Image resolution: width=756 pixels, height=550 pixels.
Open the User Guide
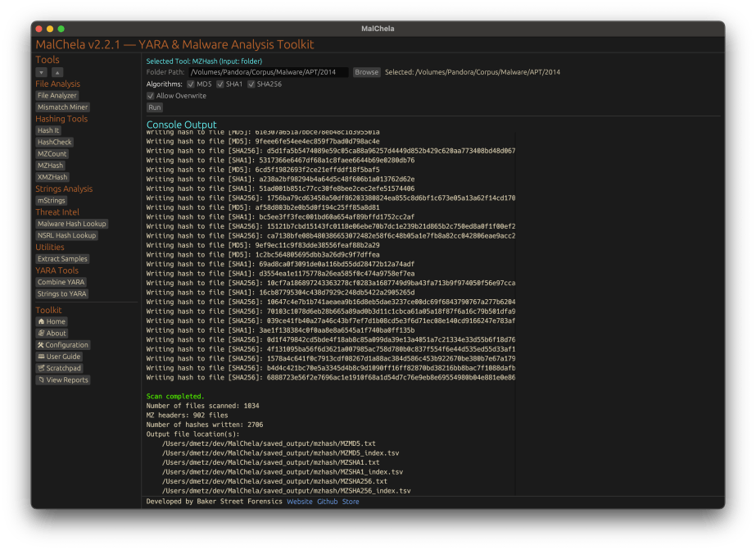tap(59, 357)
